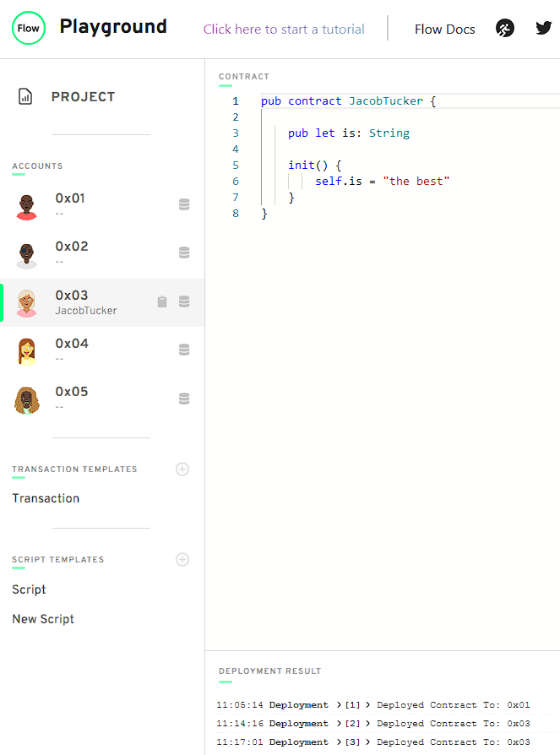Open storage icon for account 0x02
This screenshot has width=560, height=755.
pyautogui.click(x=184, y=253)
